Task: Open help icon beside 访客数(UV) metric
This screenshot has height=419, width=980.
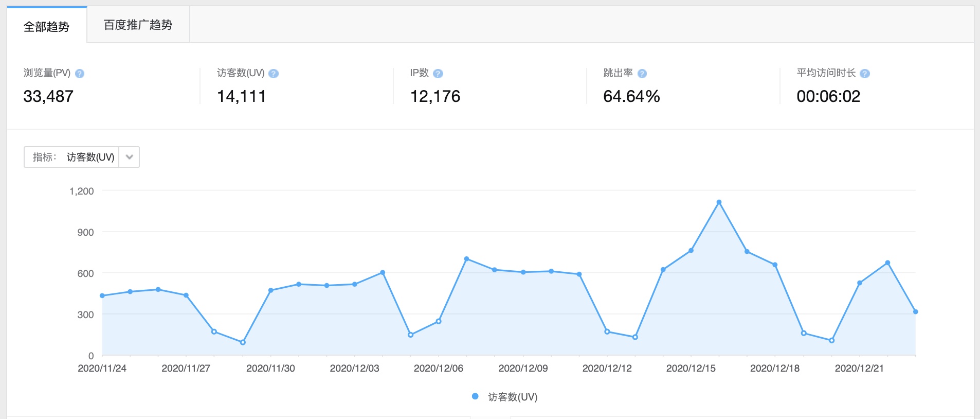Action: (x=274, y=74)
